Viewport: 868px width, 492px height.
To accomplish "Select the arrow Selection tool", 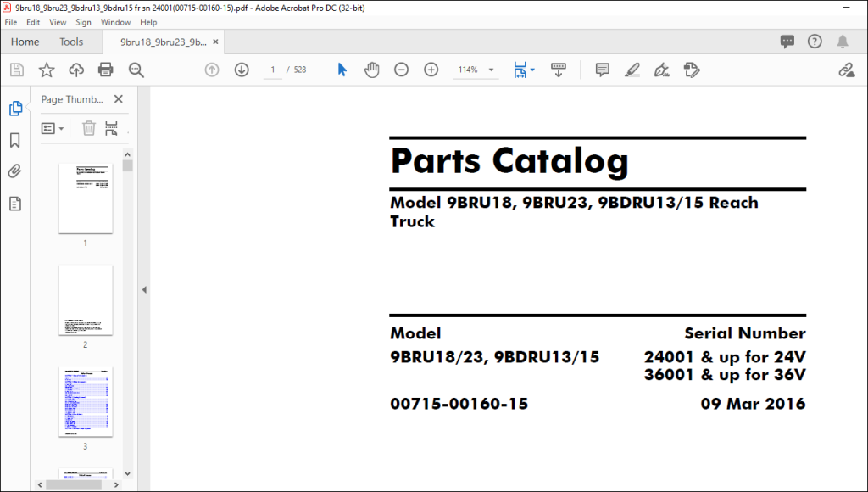I will [342, 70].
